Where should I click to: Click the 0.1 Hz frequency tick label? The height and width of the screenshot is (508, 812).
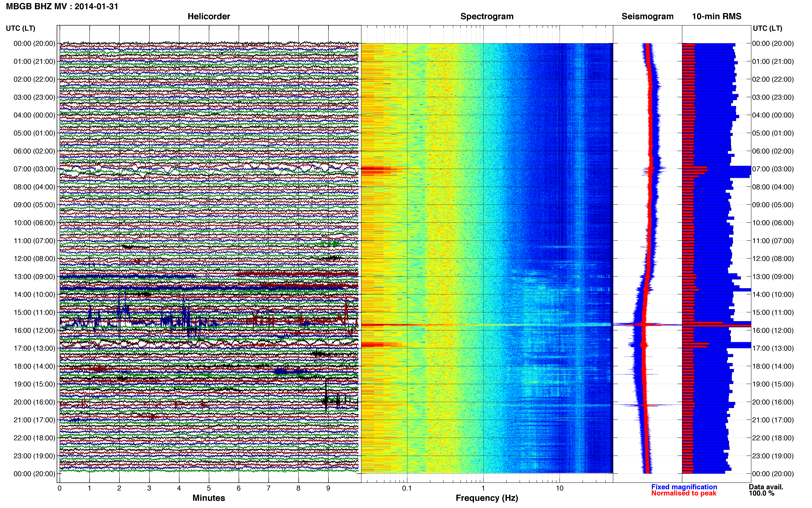(407, 488)
